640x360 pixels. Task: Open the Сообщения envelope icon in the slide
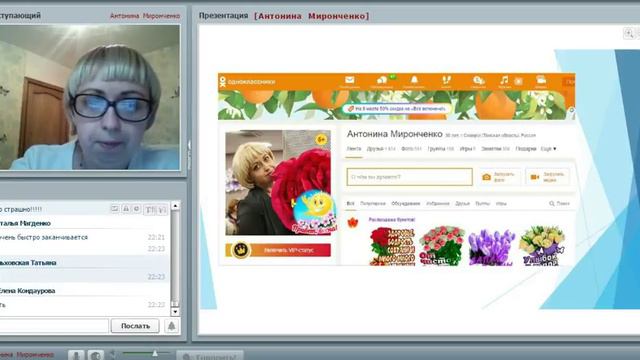349,82
